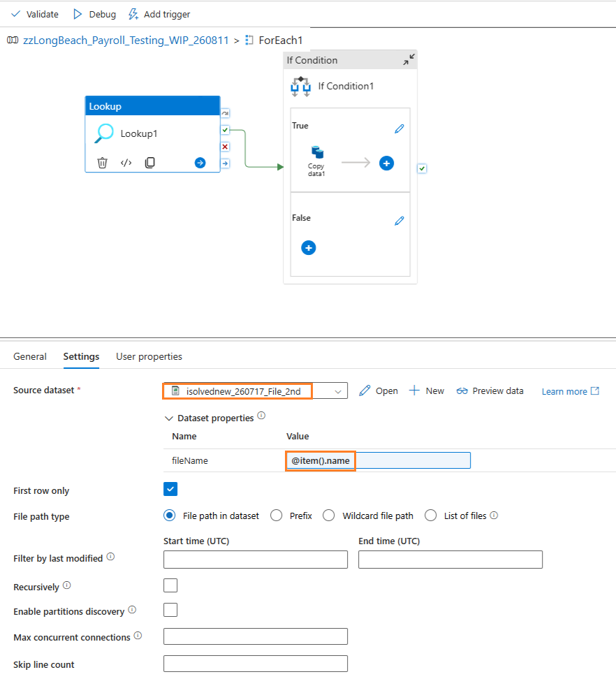Click Lookup1 'on skip' output connector
This screenshot has height=679, width=616.
point(225,113)
